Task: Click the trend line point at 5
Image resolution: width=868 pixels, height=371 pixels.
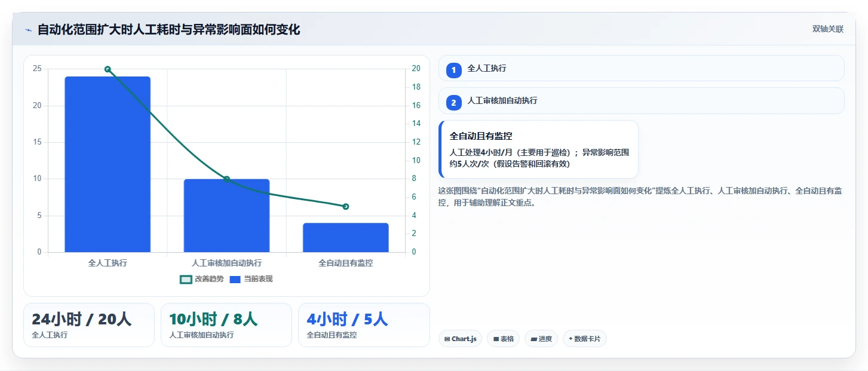Action: point(345,207)
